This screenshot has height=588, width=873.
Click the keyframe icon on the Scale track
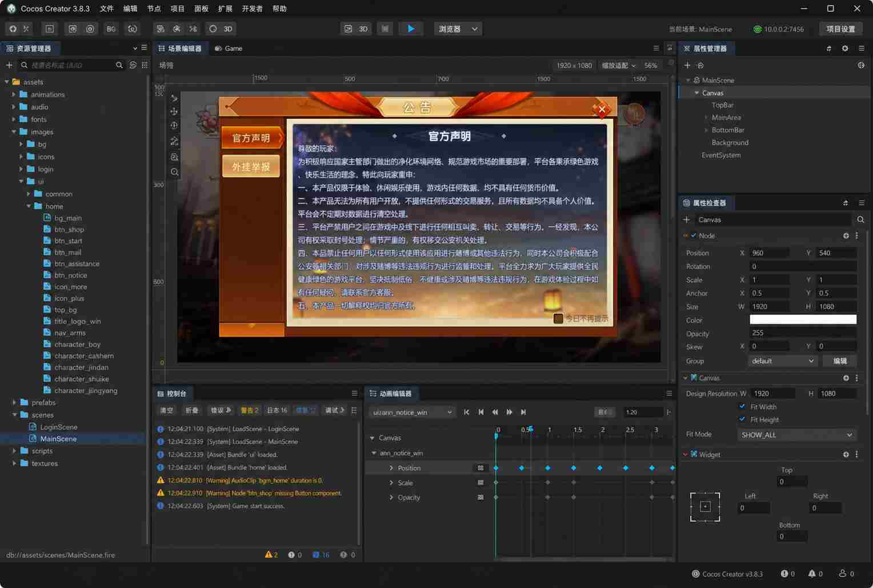[480, 483]
